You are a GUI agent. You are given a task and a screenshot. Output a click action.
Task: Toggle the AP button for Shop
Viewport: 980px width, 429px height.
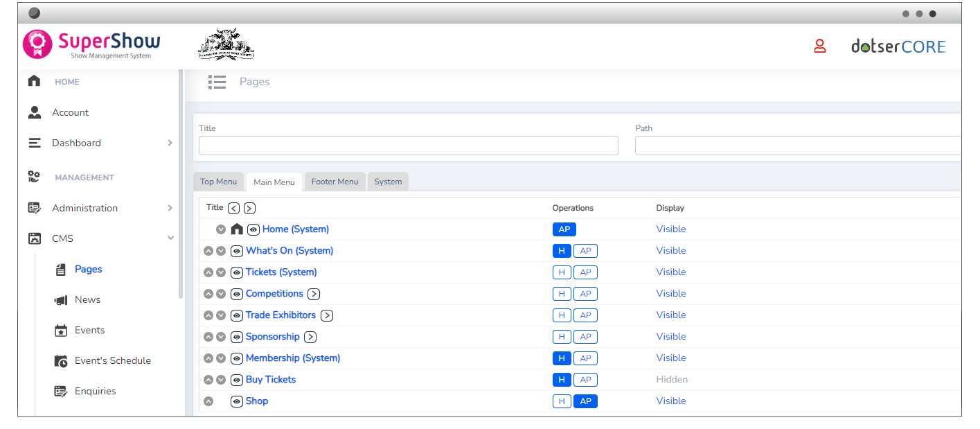coord(585,401)
